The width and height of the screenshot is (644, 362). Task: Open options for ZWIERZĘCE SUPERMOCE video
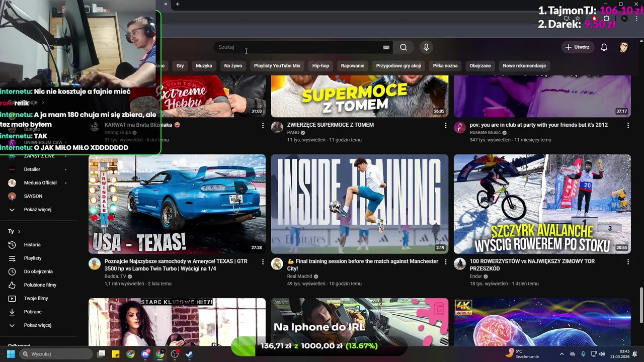(445, 125)
